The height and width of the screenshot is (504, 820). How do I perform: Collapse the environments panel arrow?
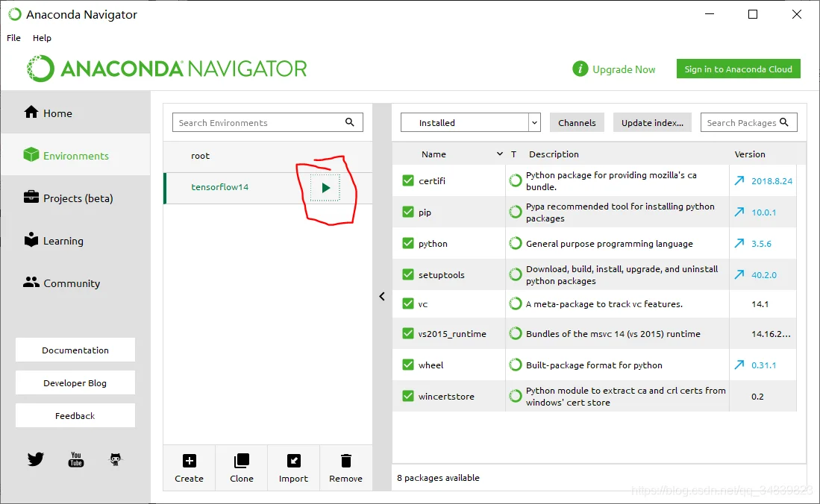[382, 297]
